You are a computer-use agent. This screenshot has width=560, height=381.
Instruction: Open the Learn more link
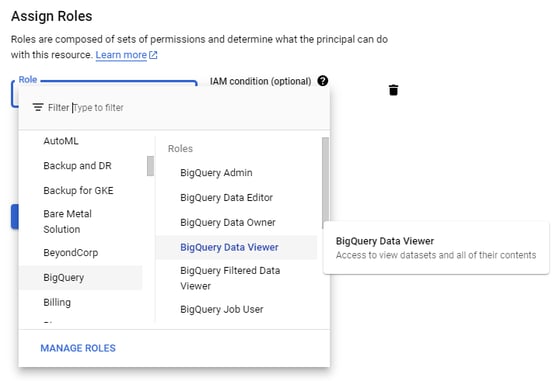click(x=121, y=55)
